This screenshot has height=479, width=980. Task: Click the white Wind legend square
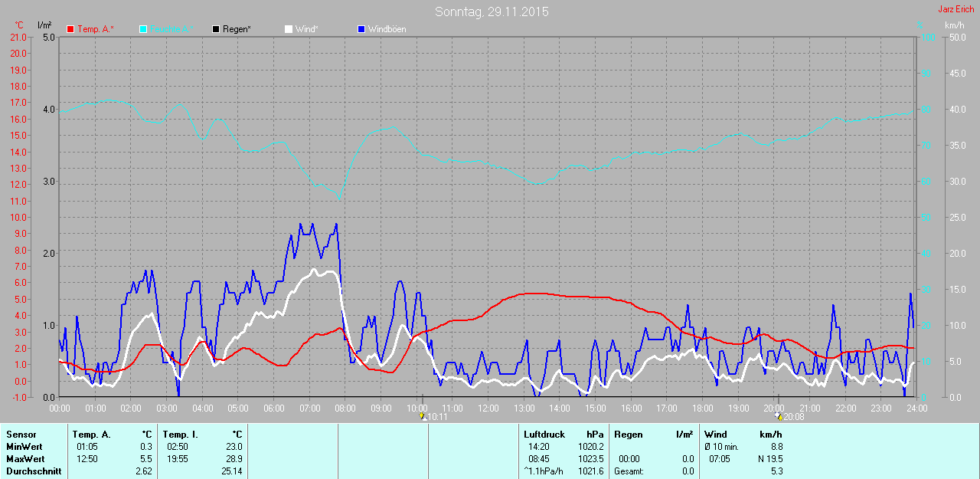click(x=289, y=29)
